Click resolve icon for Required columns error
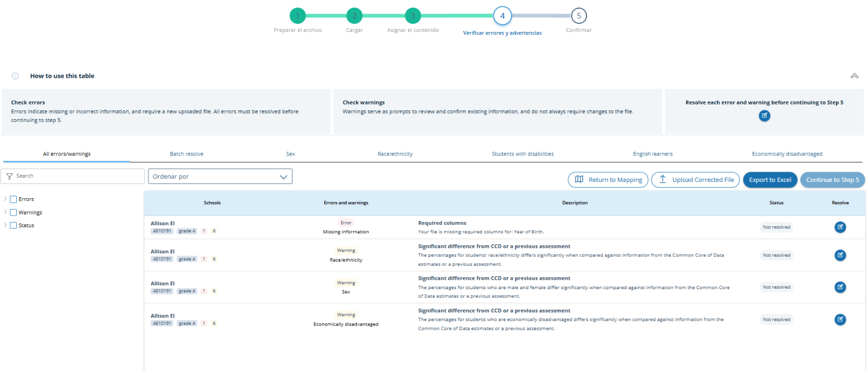Viewport: 868px width, 372px height. 840,227
